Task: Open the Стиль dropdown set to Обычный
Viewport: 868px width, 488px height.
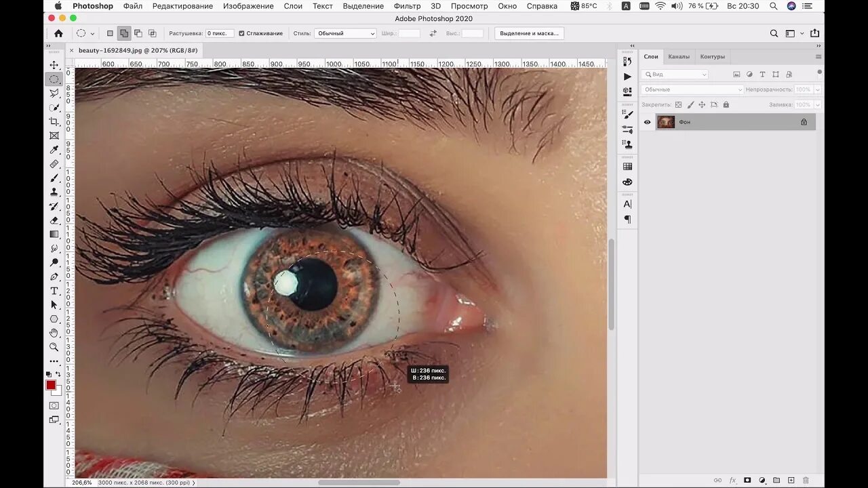Action: coord(345,33)
